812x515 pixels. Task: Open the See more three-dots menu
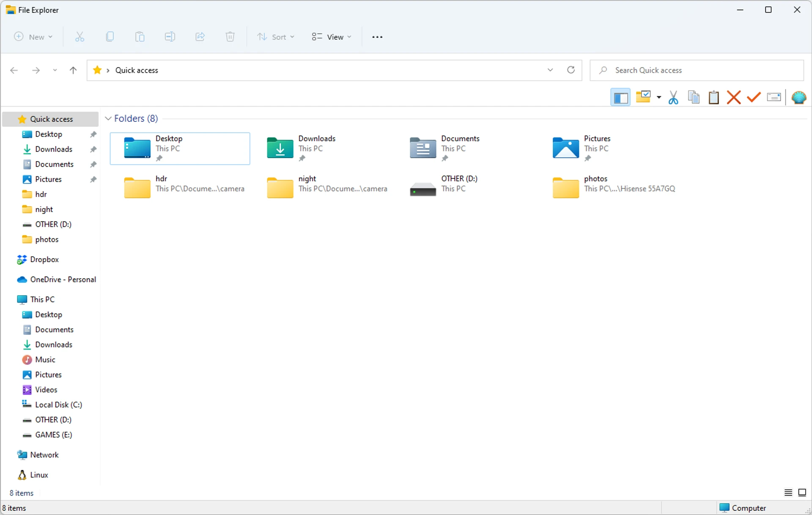click(377, 37)
